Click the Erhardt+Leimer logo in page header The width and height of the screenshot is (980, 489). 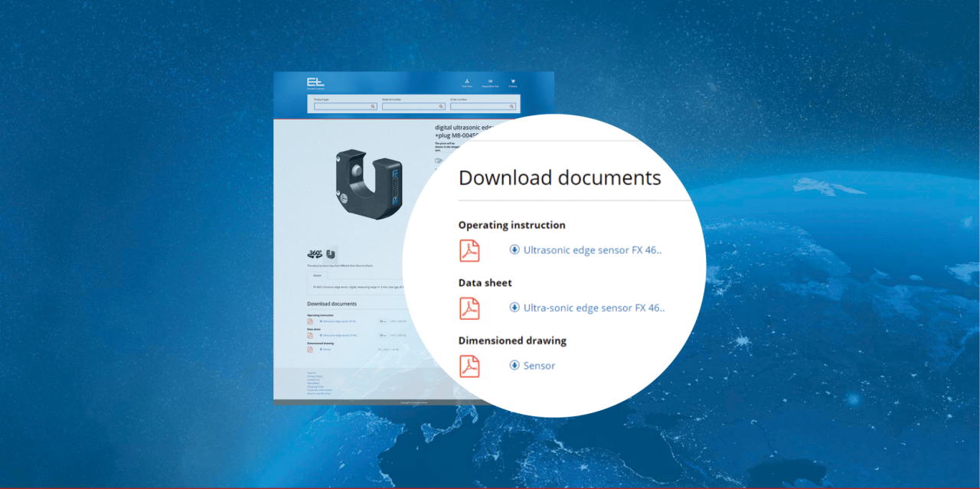pyautogui.click(x=315, y=83)
